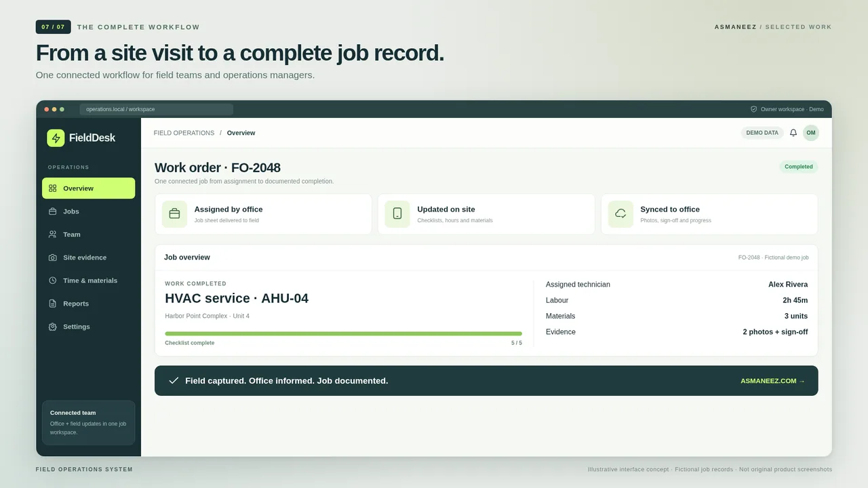The height and width of the screenshot is (488, 868).
Task: Click the 2h 45m labour value
Action: (795, 300)
